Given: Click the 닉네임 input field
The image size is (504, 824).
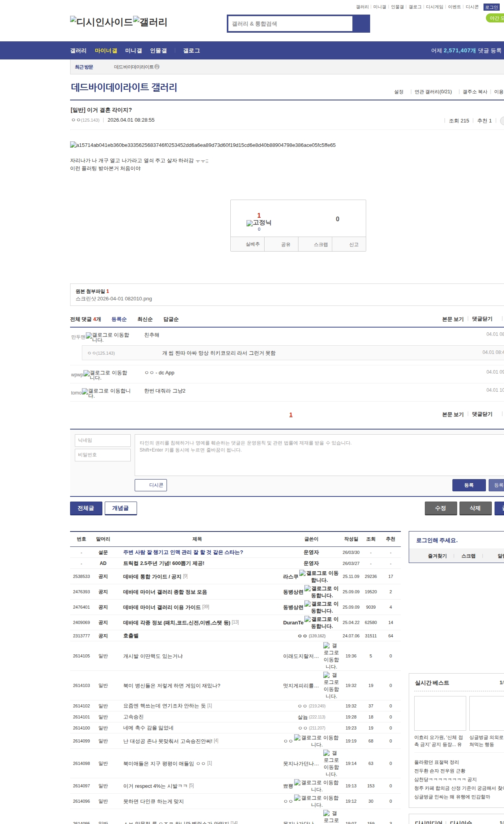Looking at the screenshot, I should point(103,441).
